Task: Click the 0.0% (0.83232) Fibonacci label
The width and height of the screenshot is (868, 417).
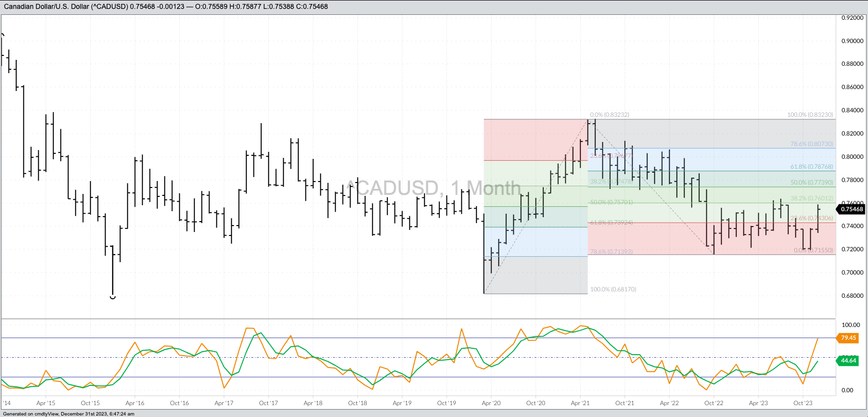Action: (609, 115)
